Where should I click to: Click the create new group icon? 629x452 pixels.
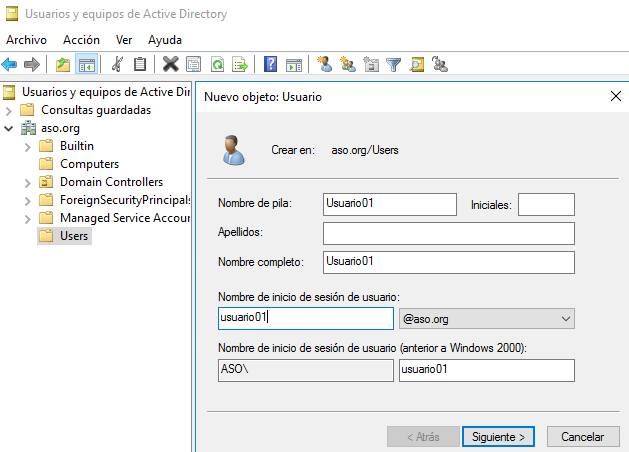coord(347,65)
